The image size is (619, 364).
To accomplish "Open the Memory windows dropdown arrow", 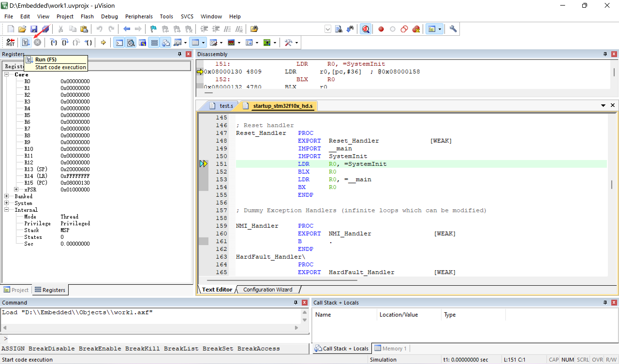I will 203,43.
